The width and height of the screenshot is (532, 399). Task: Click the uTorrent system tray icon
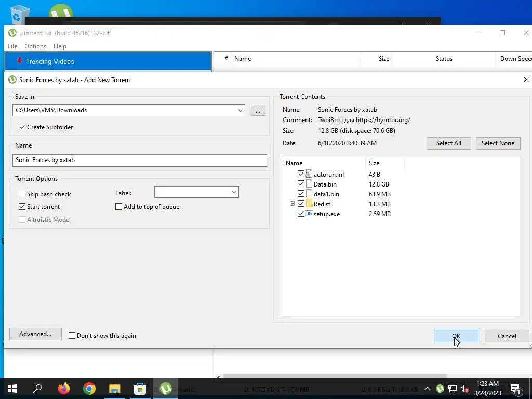click(440, 389)
